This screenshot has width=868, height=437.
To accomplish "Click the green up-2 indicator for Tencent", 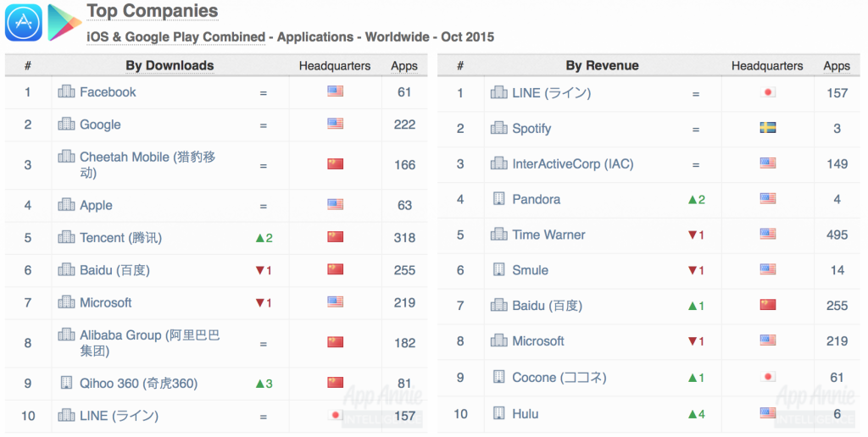I will [x=264, y=238].
